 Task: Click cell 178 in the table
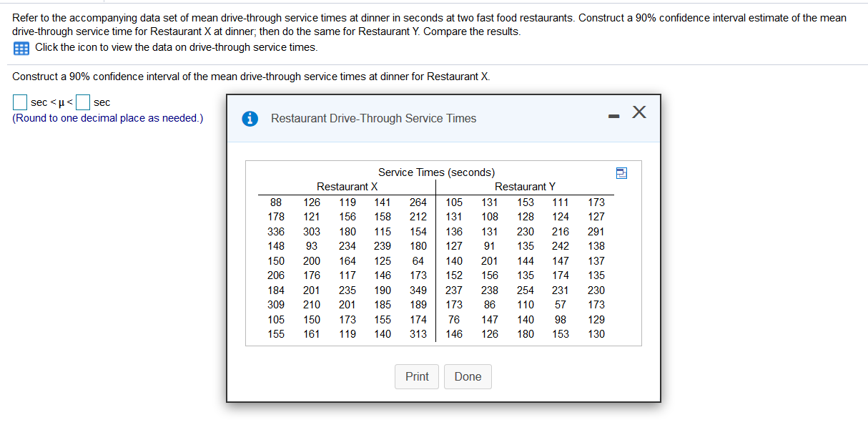[x=276, y=217]
